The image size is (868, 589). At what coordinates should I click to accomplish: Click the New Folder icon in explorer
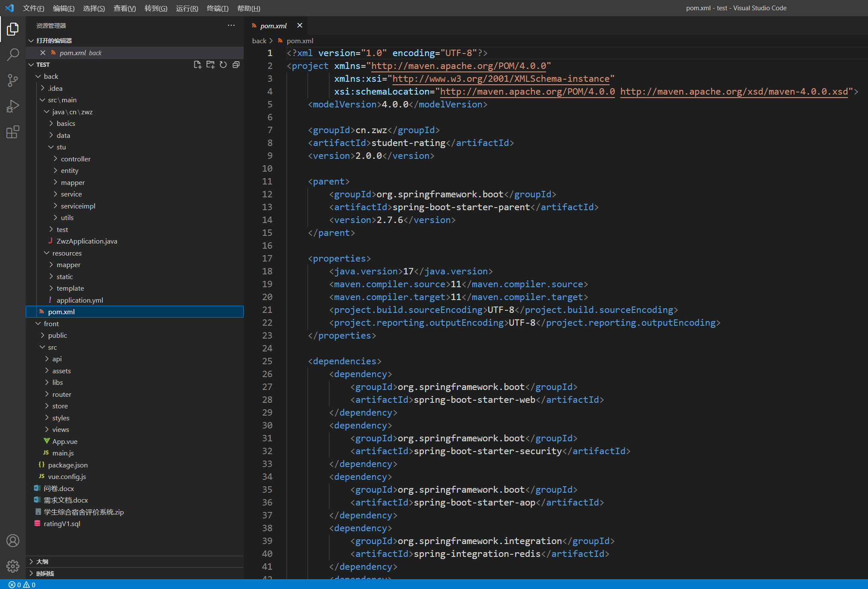coord(210,65)
